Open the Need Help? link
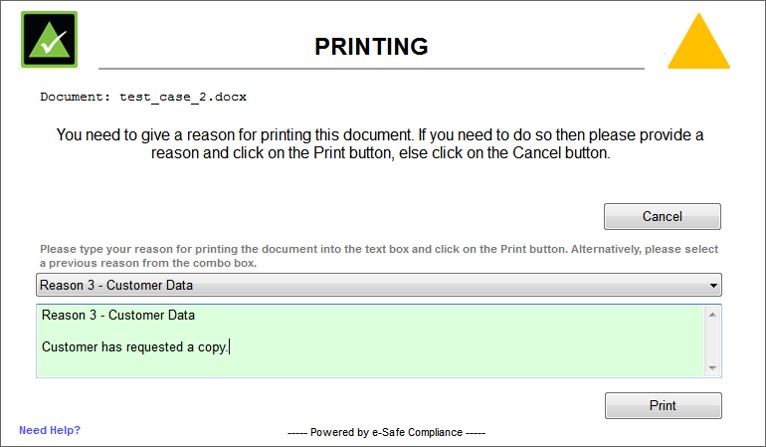Image resolution: width=766 pixels, height=447 pixels. click(50, 430)
